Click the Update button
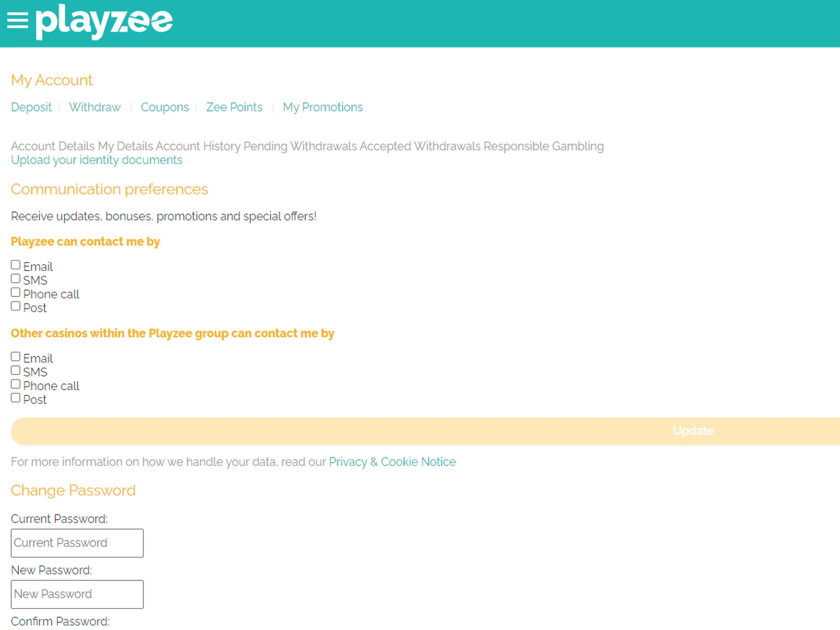This screenshot has width=840, height=630. pyautogui.click(x=694, y=431)
